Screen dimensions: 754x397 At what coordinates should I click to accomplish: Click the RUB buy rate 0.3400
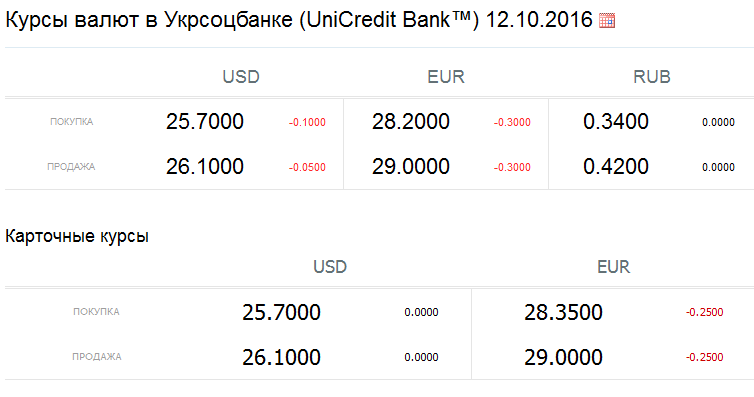click(616, 122)
